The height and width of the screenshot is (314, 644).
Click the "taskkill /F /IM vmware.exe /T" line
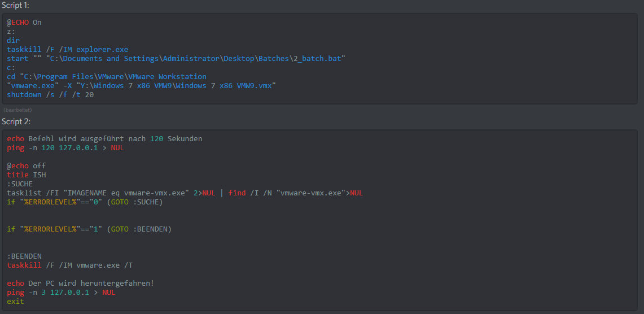[70, 265]
